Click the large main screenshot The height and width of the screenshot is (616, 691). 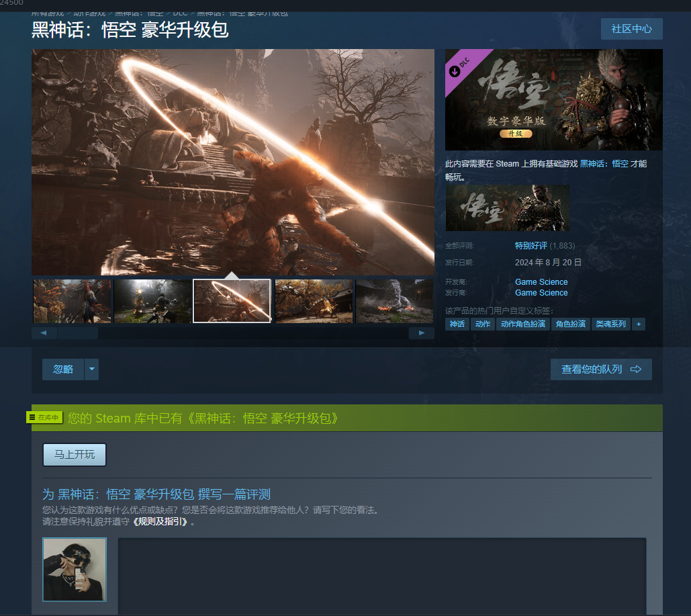pyautogui.click(x=233, y=163)
